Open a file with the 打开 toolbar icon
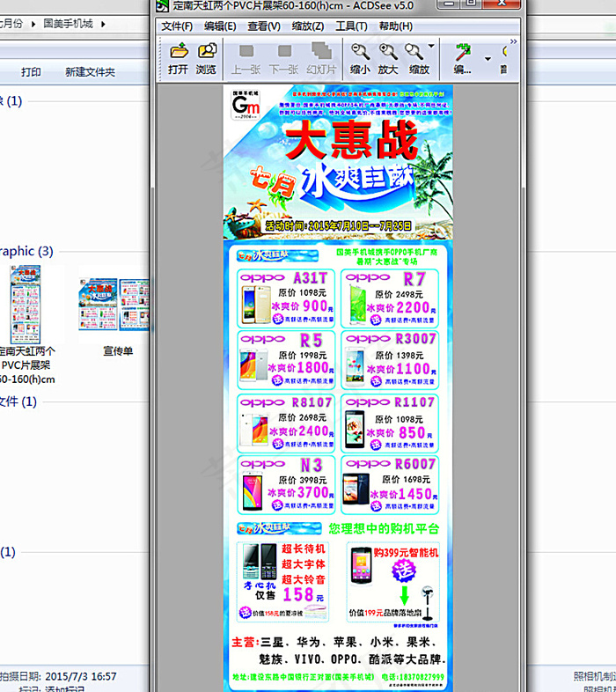The height and width of the screenshot is (692, 616). pos(179,58)
